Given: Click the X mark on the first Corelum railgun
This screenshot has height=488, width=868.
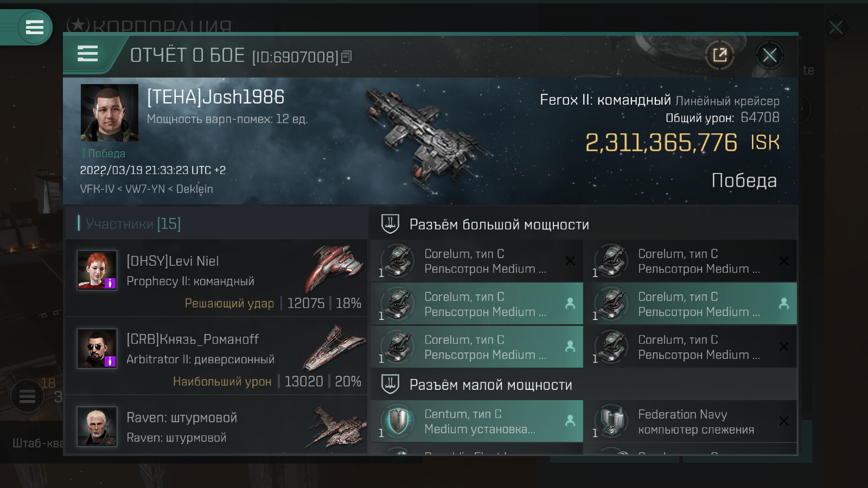Looking at the screenshot, I should point(570,261).
